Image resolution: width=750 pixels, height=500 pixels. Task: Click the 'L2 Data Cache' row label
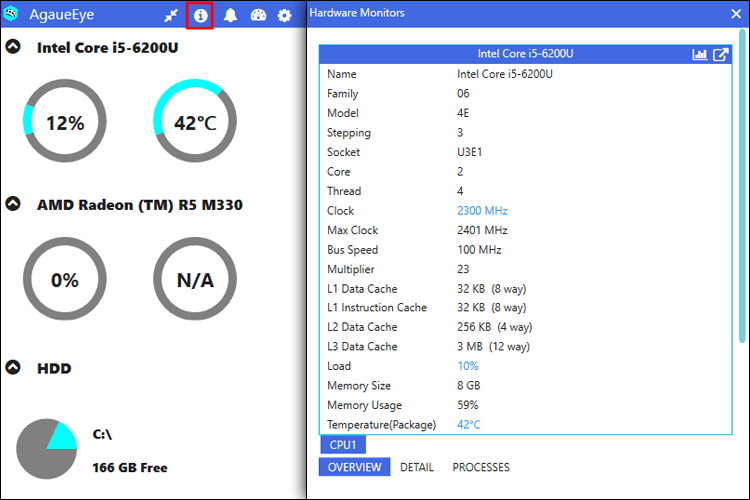[362, 327]
